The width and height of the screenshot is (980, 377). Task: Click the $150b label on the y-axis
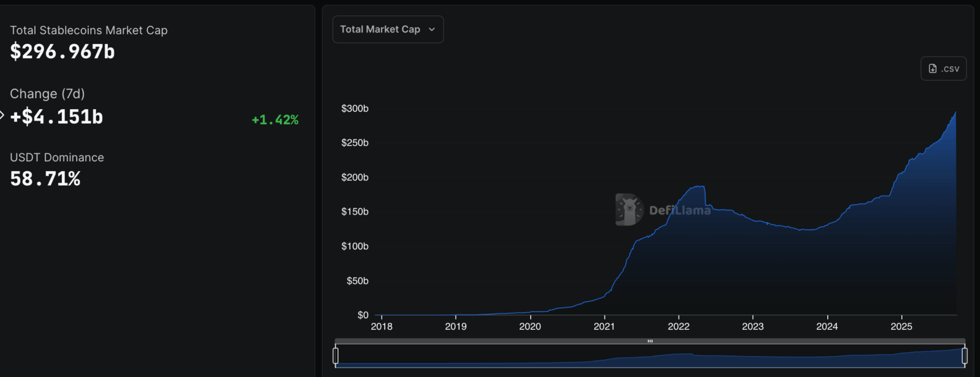point(355,212)
